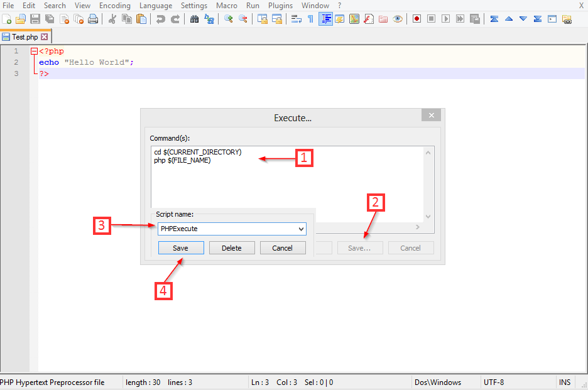Open Find with the binoculars icon
The width and height of the screenshot is (588, 390).
194,19
